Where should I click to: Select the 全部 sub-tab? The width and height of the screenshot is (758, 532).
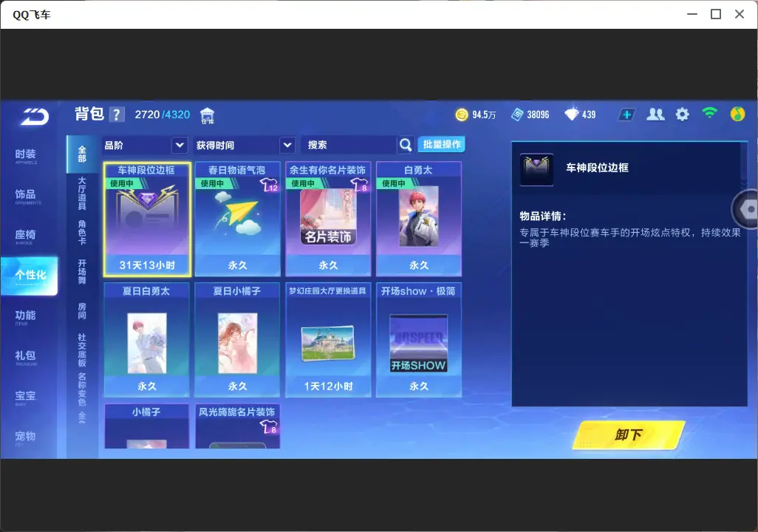pos(82,154)
